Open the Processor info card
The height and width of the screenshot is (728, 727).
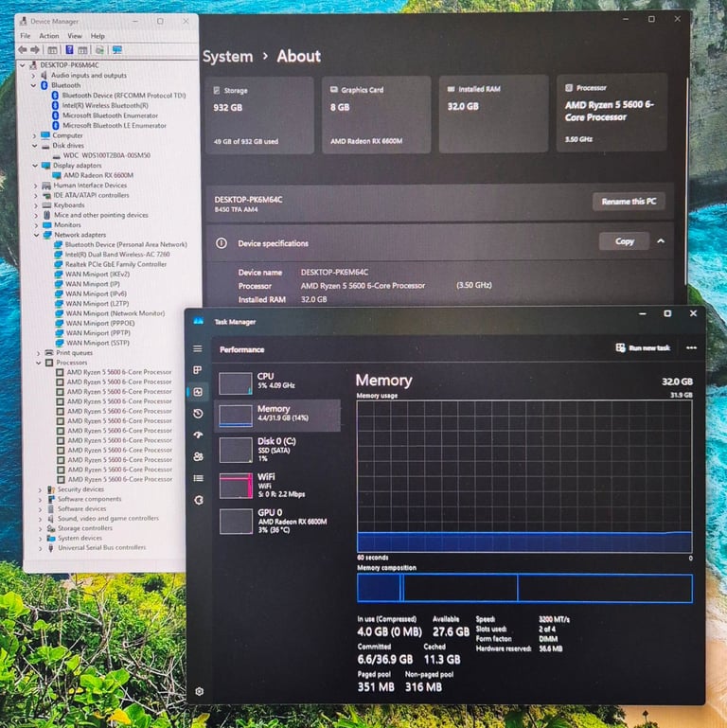(x=612, y=113)
